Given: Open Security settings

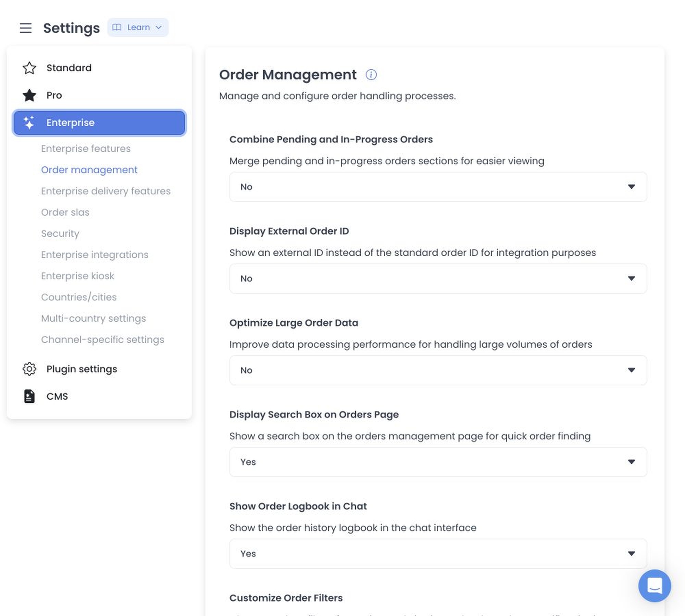Looking at the screenshot, I should 60,233.
